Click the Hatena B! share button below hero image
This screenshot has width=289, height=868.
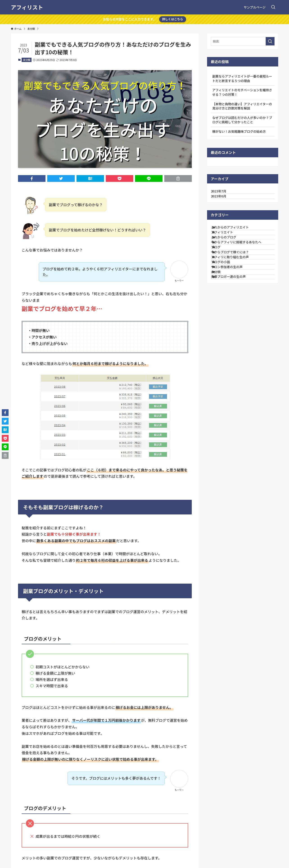pos(90,179)
